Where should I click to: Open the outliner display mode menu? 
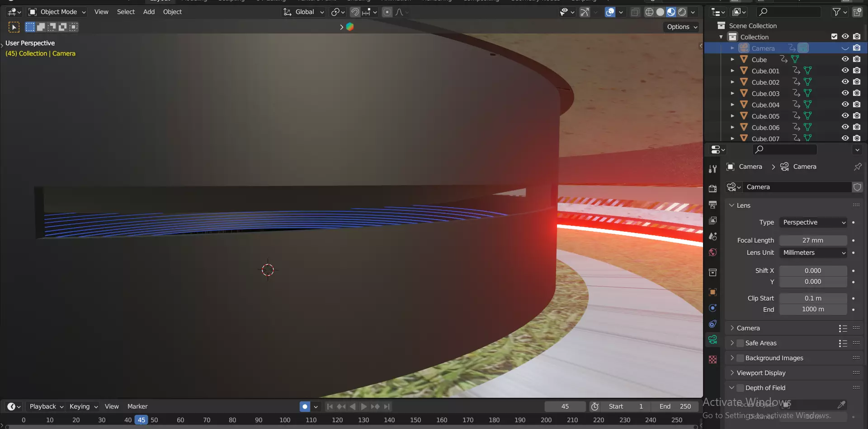(x=739, y=12)
